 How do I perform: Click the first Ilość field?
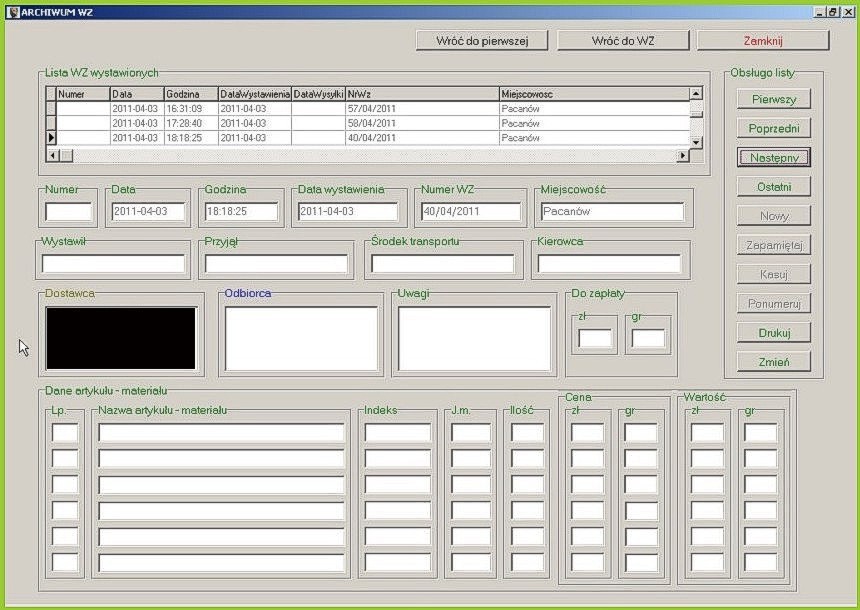528,433
